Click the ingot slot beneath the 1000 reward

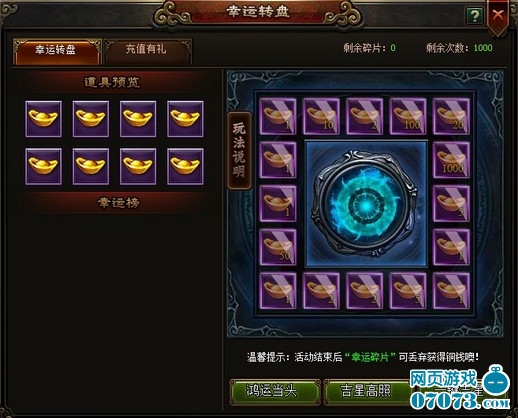451,203
